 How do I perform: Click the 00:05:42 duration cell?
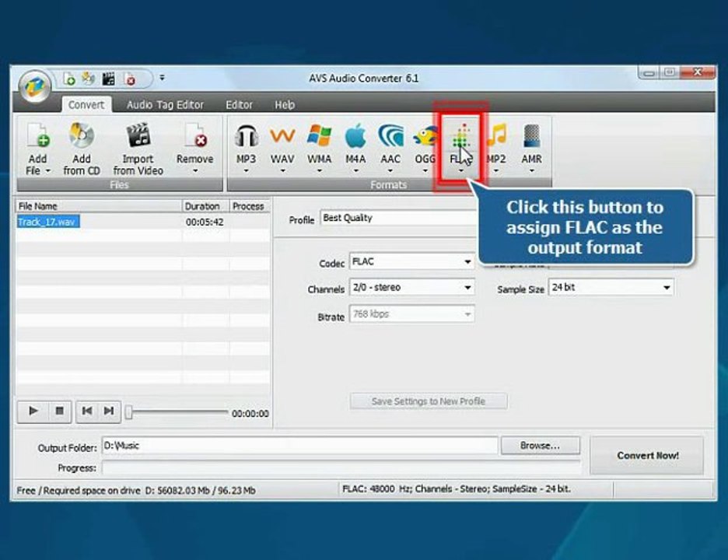click(205, 222)
